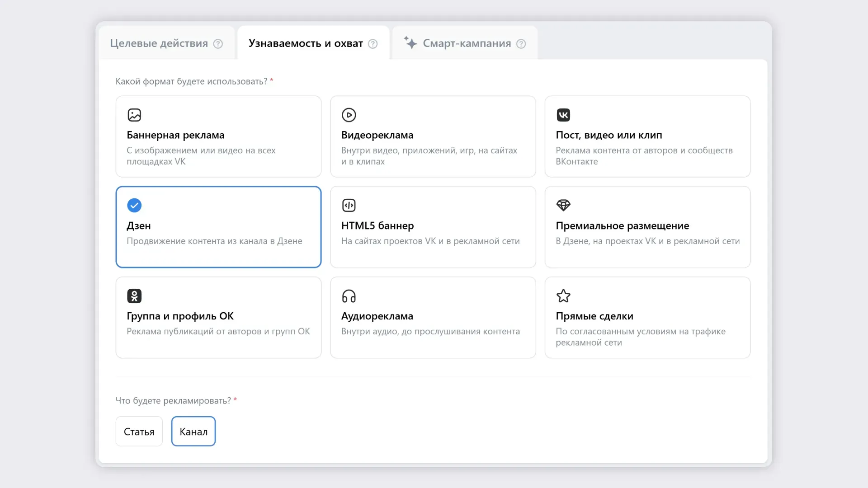Image resolution: width=868 pixels, height=488 pixels.
Task: Click description 'Внутри видео, приложений, игр, на сайтах и в клипах'
Action: 429,156
